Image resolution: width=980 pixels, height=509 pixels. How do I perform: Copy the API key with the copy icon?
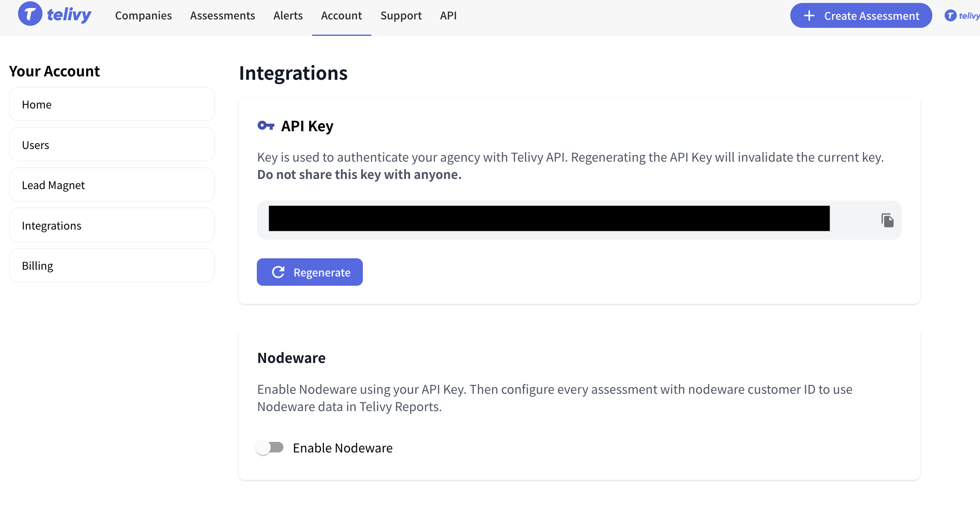tap(887, 220)
